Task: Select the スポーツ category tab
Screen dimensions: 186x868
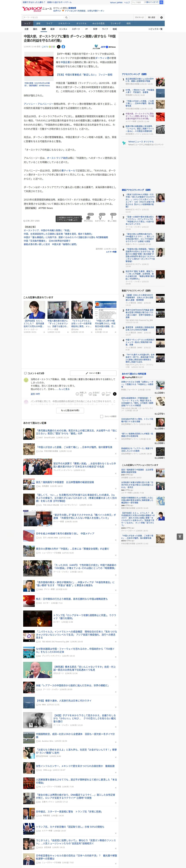Action: coord(76,29)
